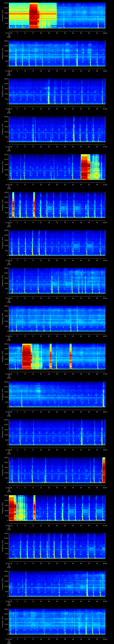Click the 46:00 end time label

click(105, 336)
